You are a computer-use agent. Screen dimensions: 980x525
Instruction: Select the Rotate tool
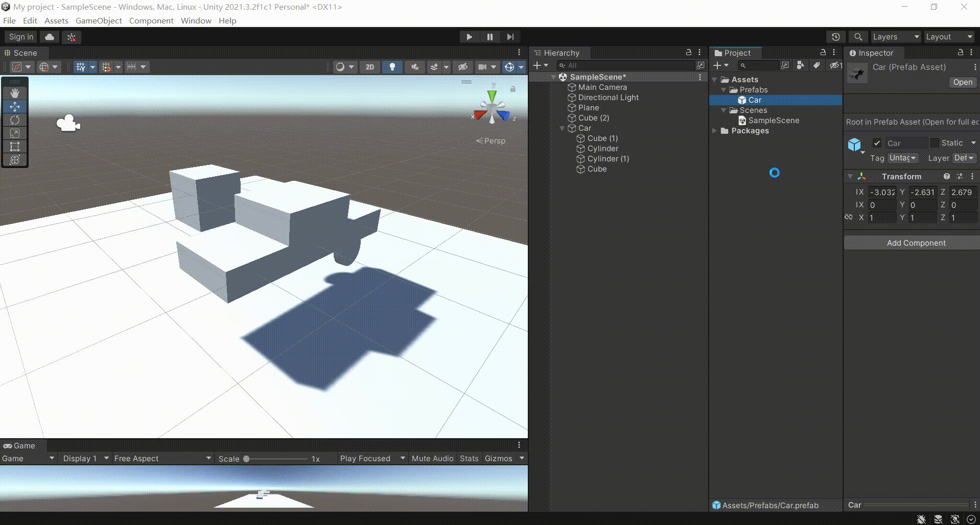15,120
